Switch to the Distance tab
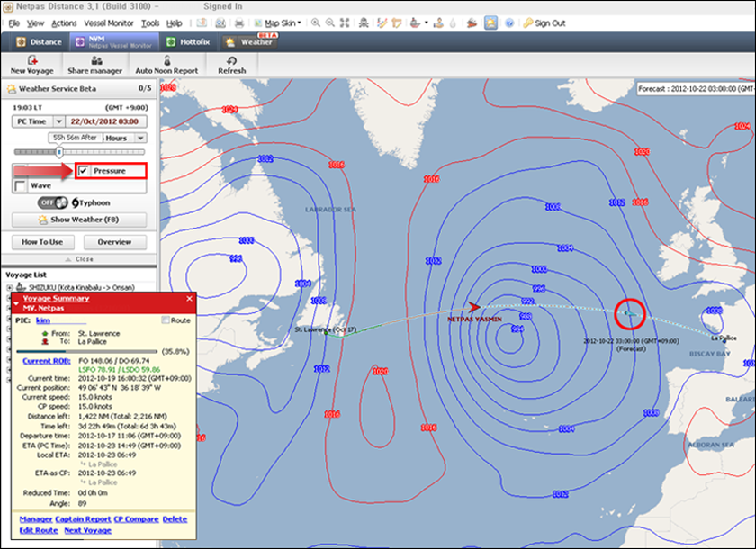Image resolution: width=756 pixels, height=549 pixels. pyautogui.click(x=39, y=42)
